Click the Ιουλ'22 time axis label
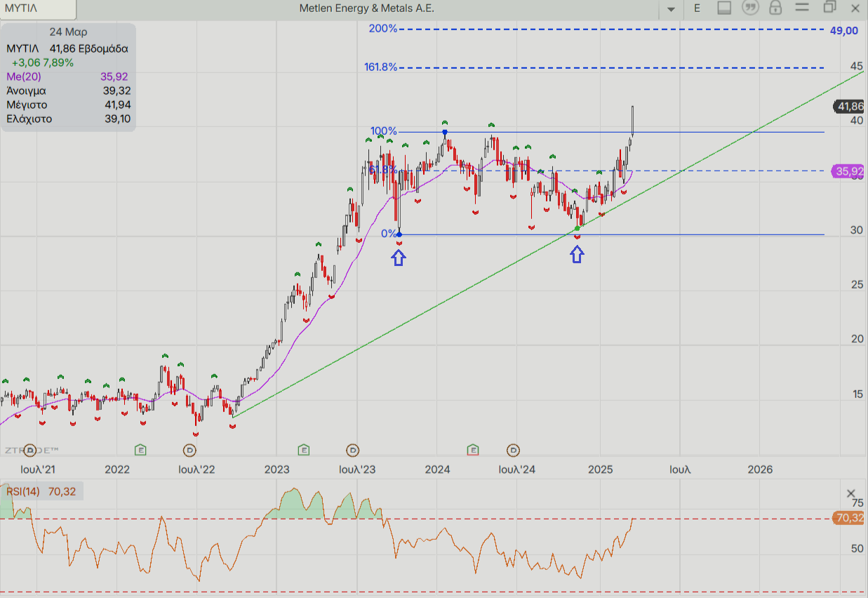The height and width of the screenshot is (598, 868). [196, 470]
